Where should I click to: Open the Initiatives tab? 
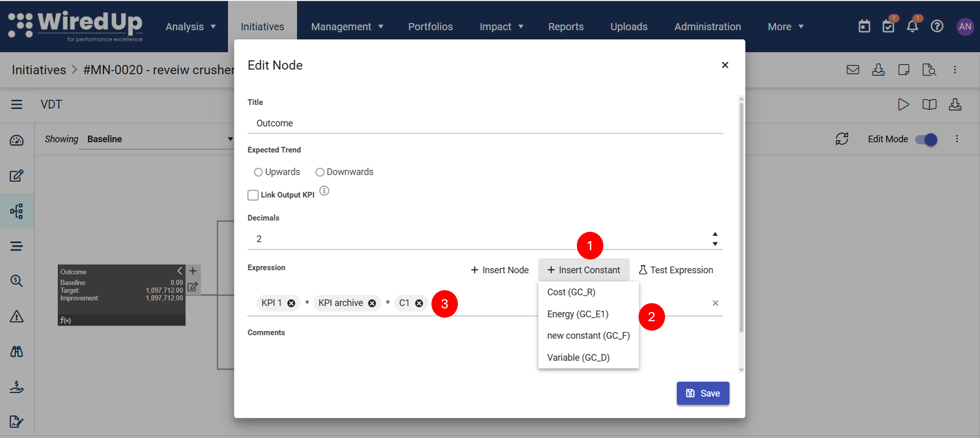(x=262, y=27)
